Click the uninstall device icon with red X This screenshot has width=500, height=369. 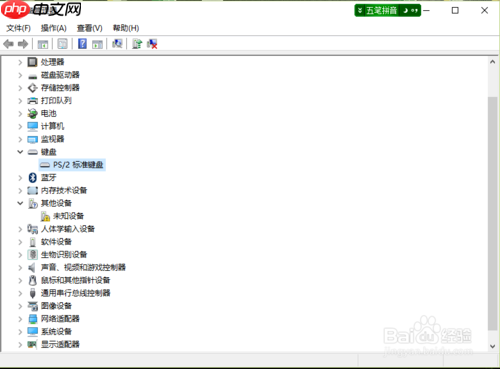(x=152, y=44)
